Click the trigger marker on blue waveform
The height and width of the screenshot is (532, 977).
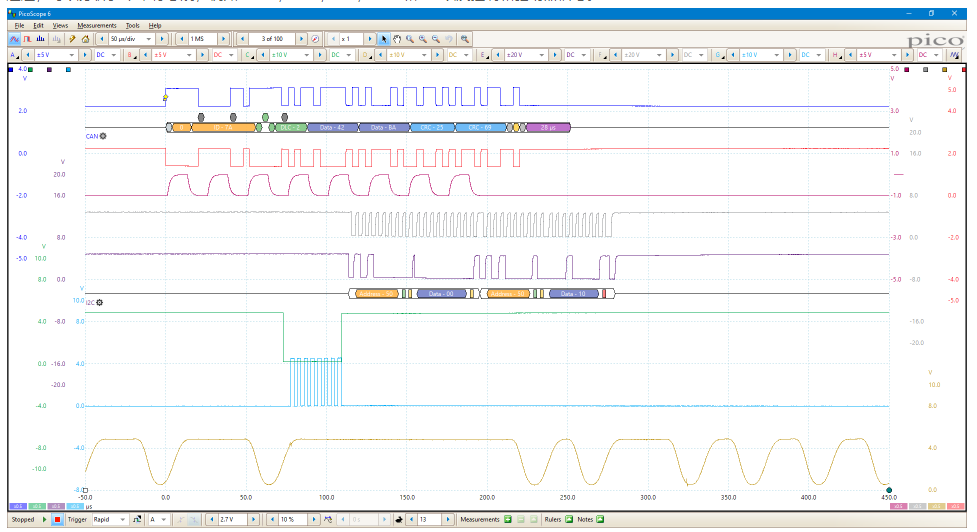tap(165, 98)
